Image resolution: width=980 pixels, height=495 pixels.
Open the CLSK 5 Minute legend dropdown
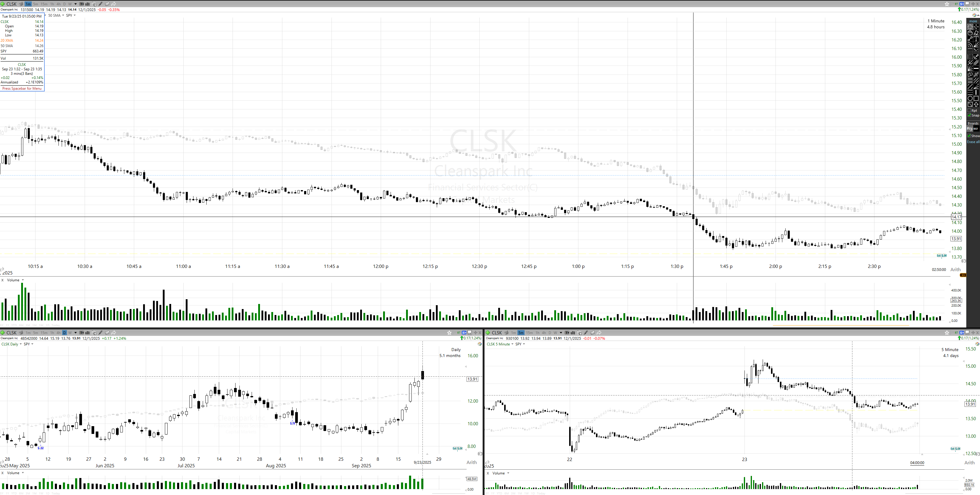click(x=512, y=344)
